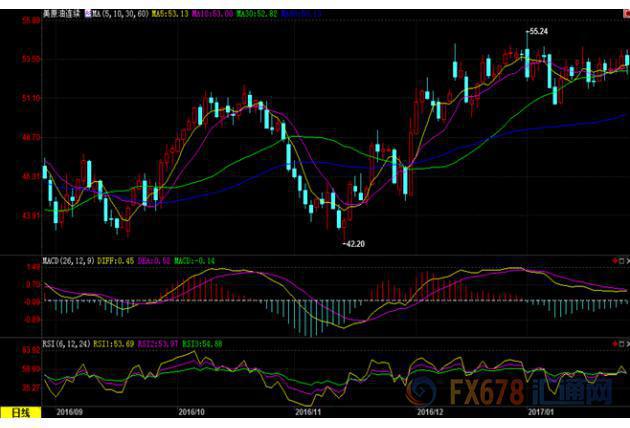Click the 55.24 high price marker

[538, 32]
